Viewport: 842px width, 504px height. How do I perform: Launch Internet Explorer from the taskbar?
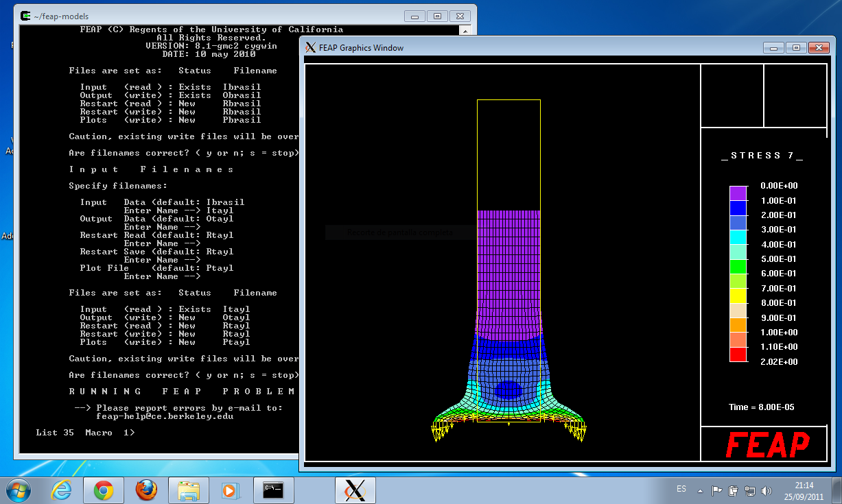pos(62,490)
